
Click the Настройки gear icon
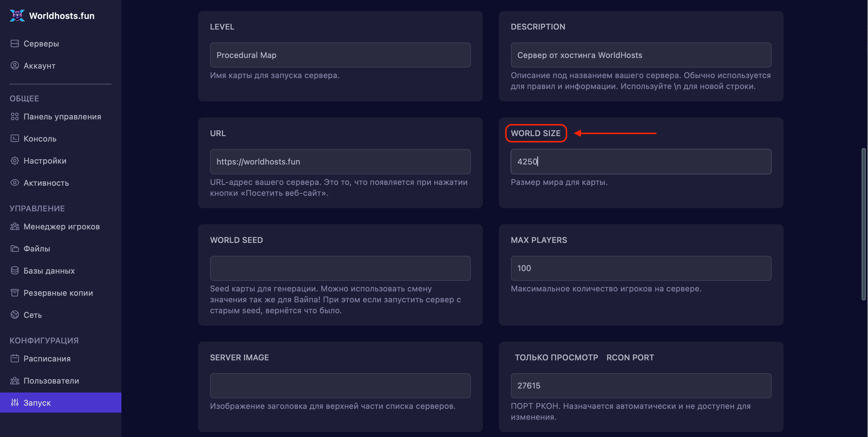click(x=14, y=161)
